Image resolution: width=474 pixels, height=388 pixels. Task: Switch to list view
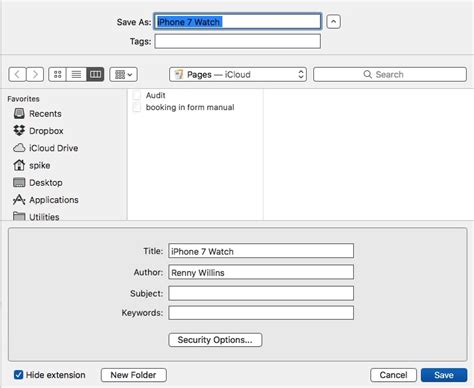click(x=76, y=74)
